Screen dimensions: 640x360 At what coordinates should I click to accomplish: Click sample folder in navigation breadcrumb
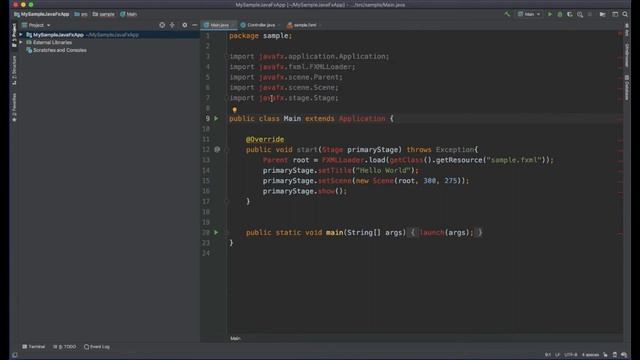click(104, 14)
